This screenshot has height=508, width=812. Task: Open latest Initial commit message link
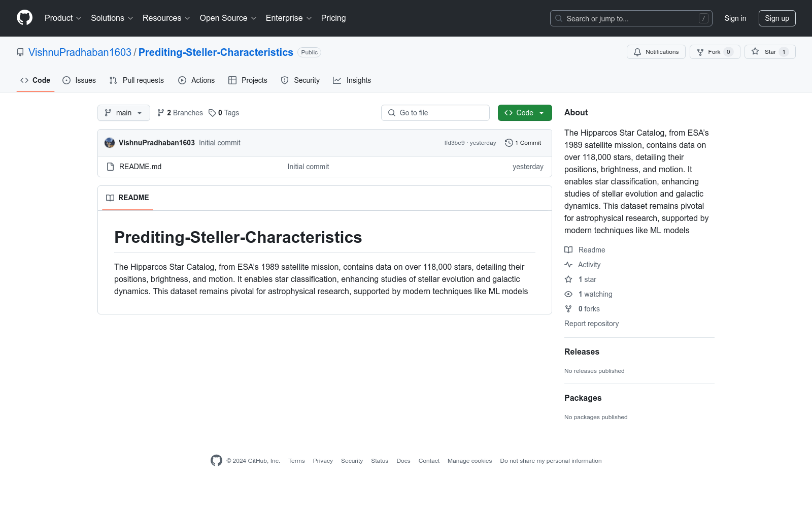point(220,143)
